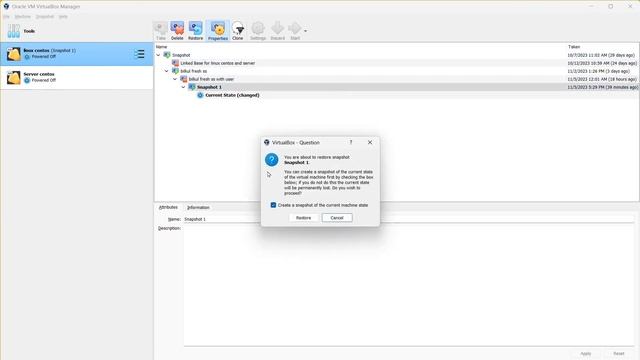
Task: Select the Server centos virtual machine
Action: [x=77, y=77]
